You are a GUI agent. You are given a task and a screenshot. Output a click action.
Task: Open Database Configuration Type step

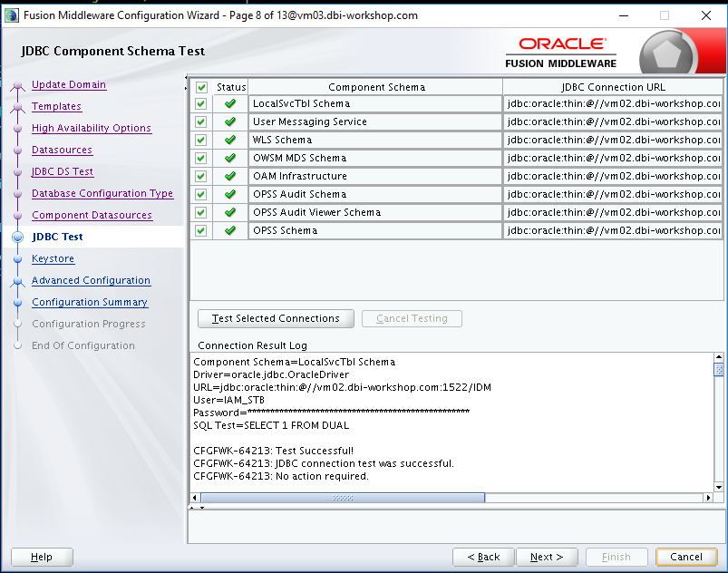click(x=102, y=193)
